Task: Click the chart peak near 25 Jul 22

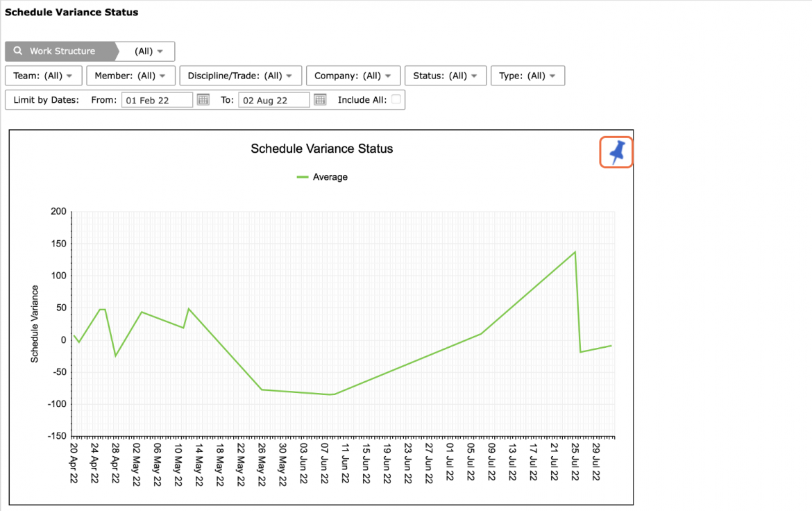Action: [x=575, y=253]
